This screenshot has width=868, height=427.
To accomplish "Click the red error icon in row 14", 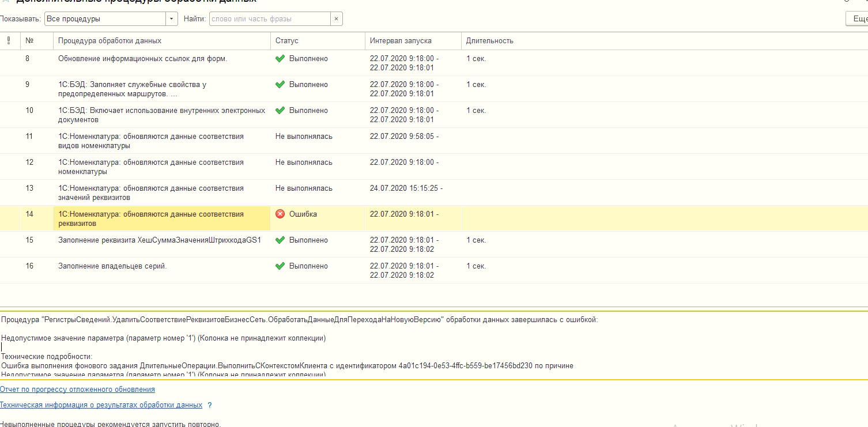I will pyautogui.click(x=280, y=214).
